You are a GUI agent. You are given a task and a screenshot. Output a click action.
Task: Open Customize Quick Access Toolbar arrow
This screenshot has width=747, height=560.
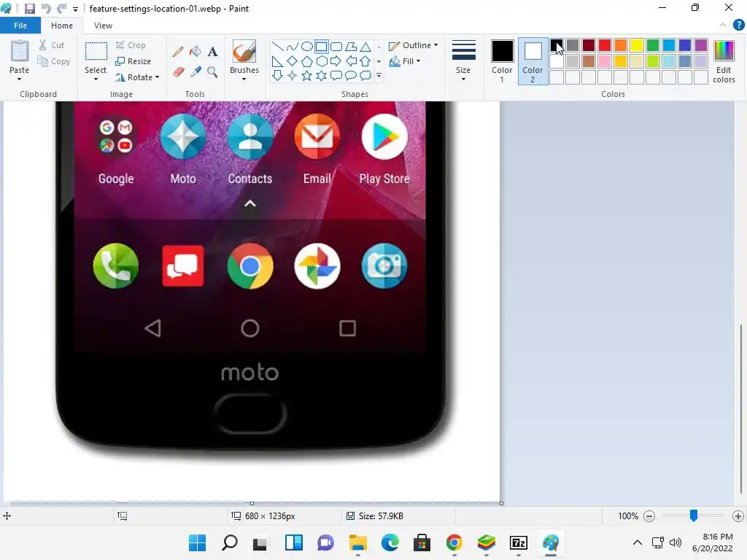75,9
